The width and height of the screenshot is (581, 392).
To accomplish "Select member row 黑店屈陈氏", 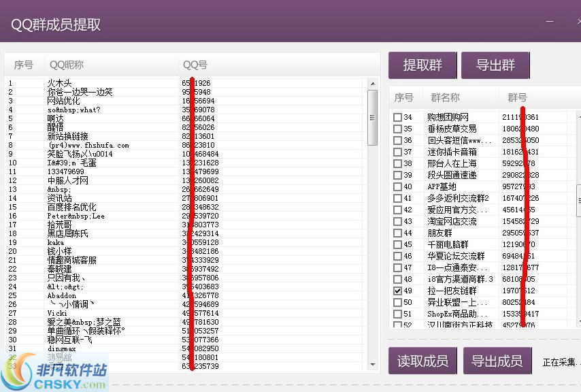I will pos(184,234).
